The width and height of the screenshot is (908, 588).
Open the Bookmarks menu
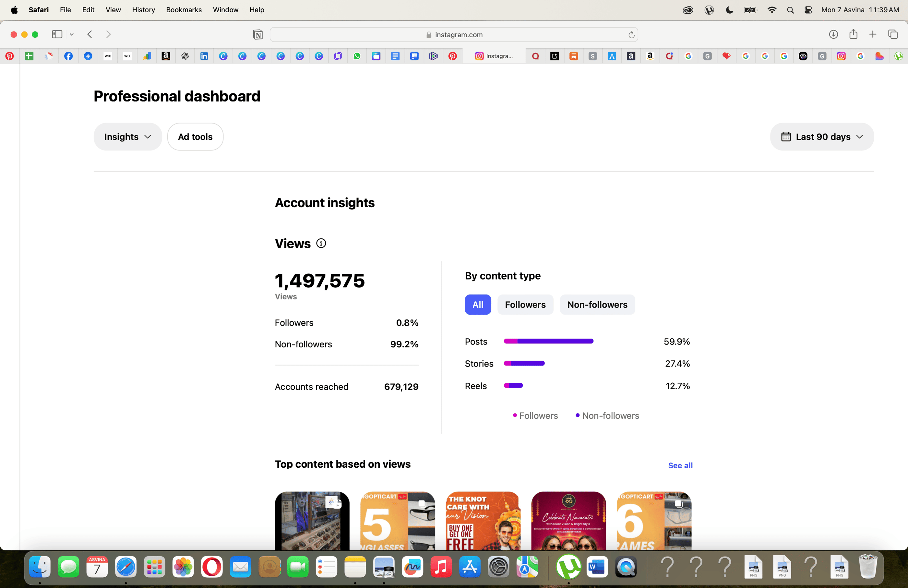(x=184, y=9)
